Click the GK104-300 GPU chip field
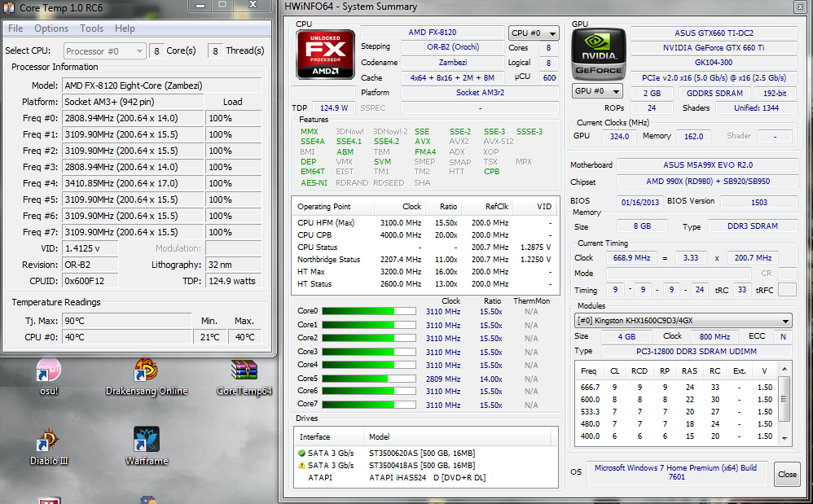The image size is (813, 504). point(714,63)
